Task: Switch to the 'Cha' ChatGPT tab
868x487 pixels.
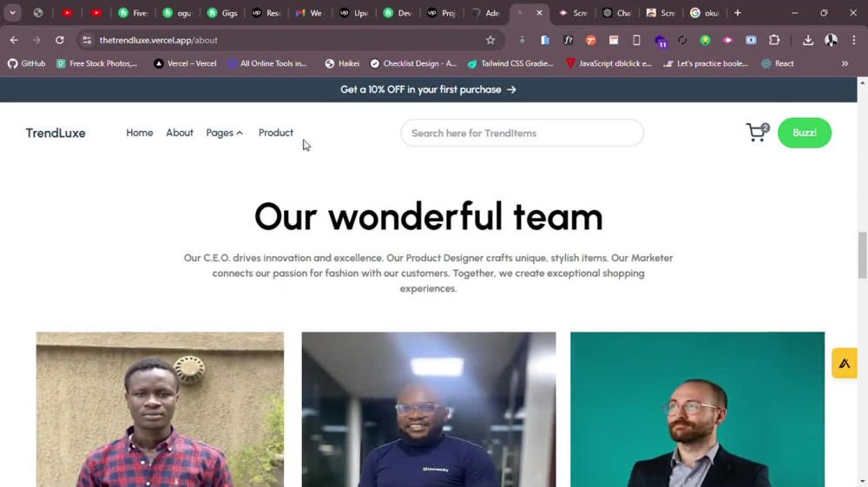Action: 617,13
